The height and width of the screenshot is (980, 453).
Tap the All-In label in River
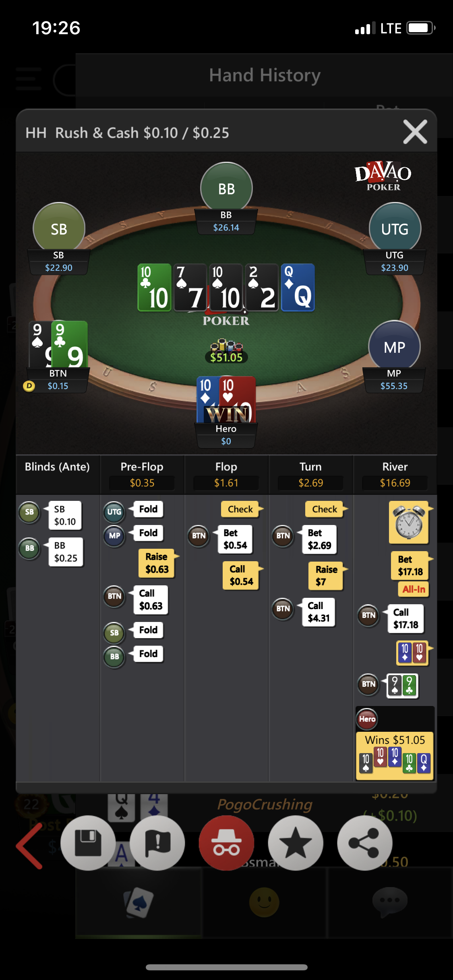click(414, 589)
